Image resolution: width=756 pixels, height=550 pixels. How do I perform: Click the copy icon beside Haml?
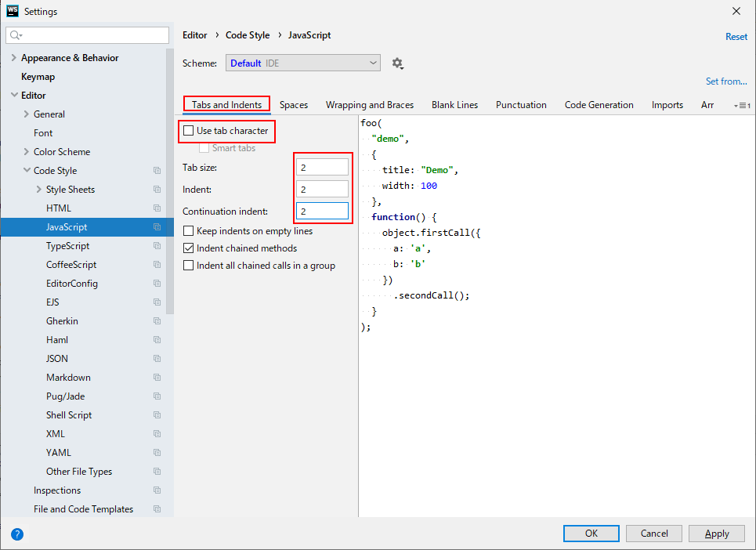tap(157, 340)
